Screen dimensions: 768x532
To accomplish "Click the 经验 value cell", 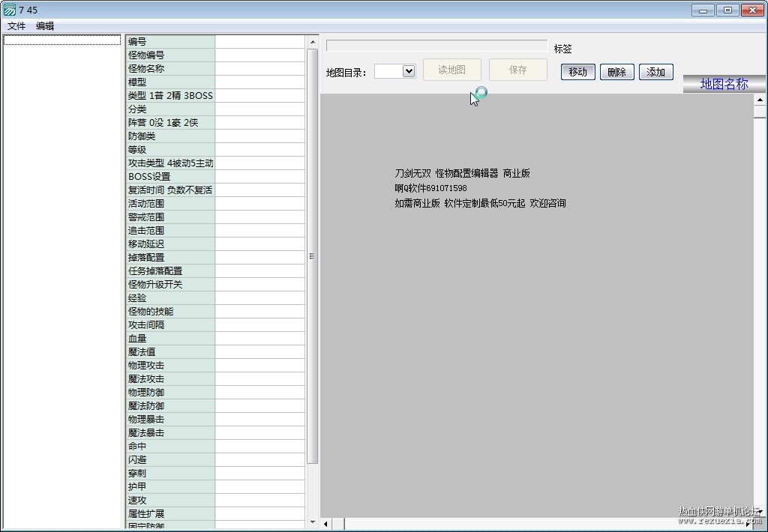I will tap(259, 297).
